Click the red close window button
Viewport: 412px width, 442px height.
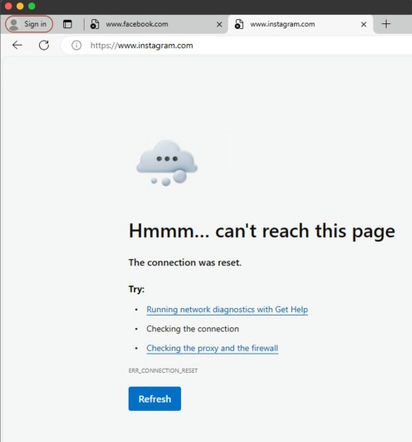point(8,6)
